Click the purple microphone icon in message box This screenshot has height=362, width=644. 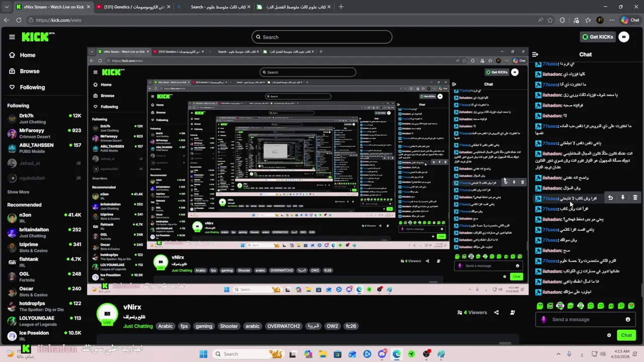pyautogui.click(x=543, y=319)
